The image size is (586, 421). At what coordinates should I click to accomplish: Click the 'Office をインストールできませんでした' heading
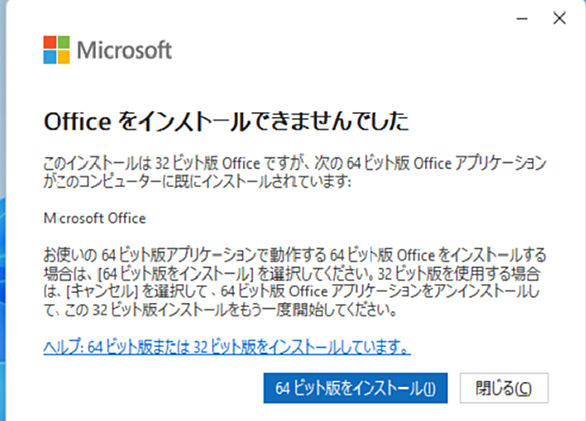tap(226, 122)
